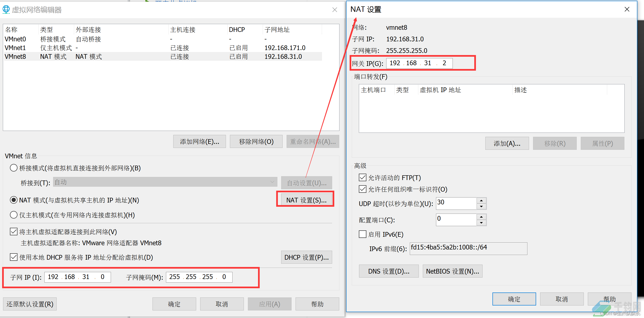Close the NAT 设置 dialog
This screenshot has height=318, width=644.
click(x=627, y=9)
